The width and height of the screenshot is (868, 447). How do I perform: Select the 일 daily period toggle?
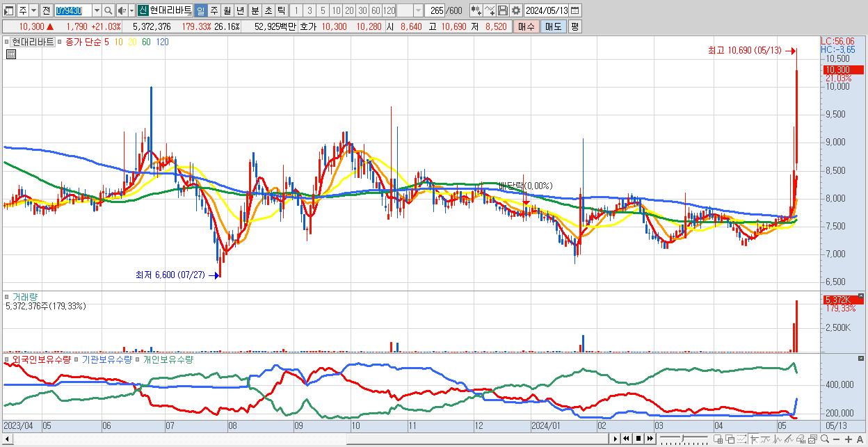200,10
